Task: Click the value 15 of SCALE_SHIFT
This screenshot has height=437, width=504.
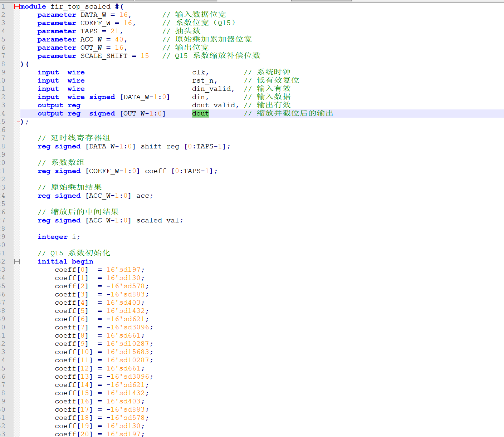Action: [x=145, y=56]
